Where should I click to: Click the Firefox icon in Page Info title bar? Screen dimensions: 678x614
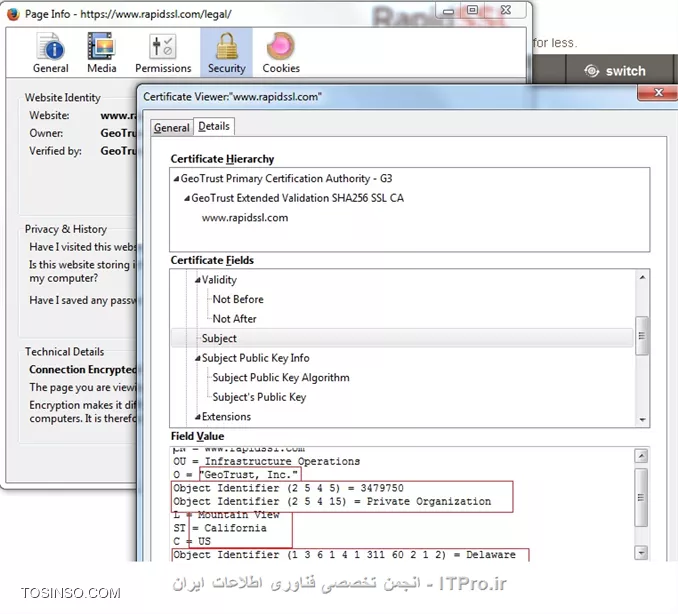(13, 14)
